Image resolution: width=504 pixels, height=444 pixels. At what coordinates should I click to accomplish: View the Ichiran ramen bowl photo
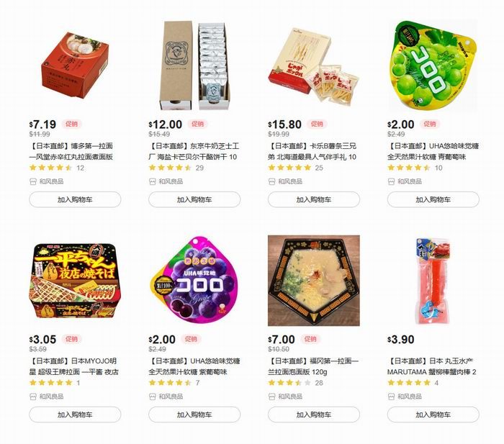pyautogui.click(x=314, y=281)
